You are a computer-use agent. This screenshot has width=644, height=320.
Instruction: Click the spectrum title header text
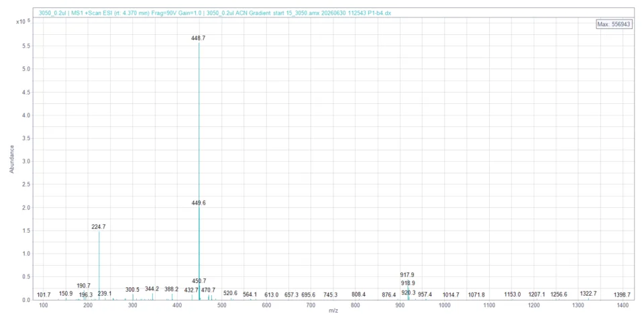point(215,13)
